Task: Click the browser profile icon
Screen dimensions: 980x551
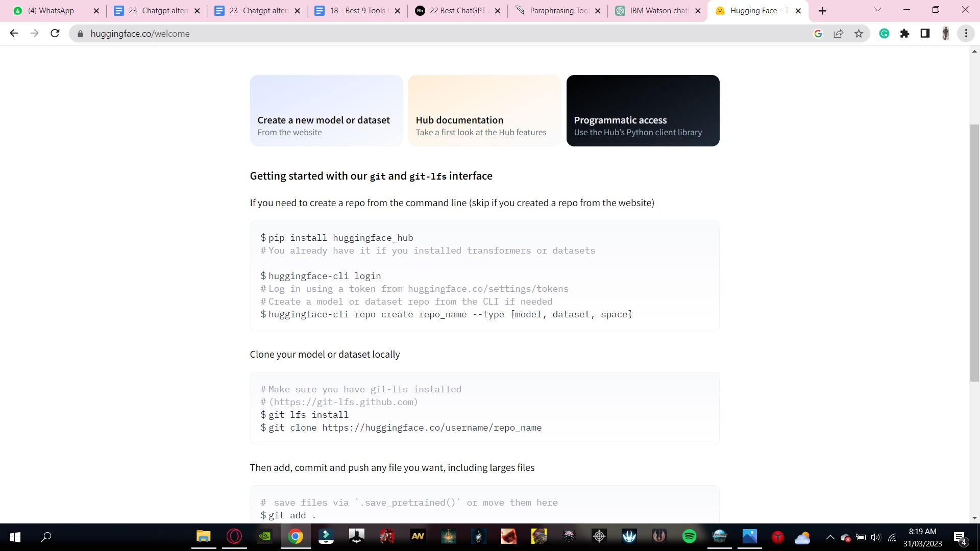Action: 946,34
